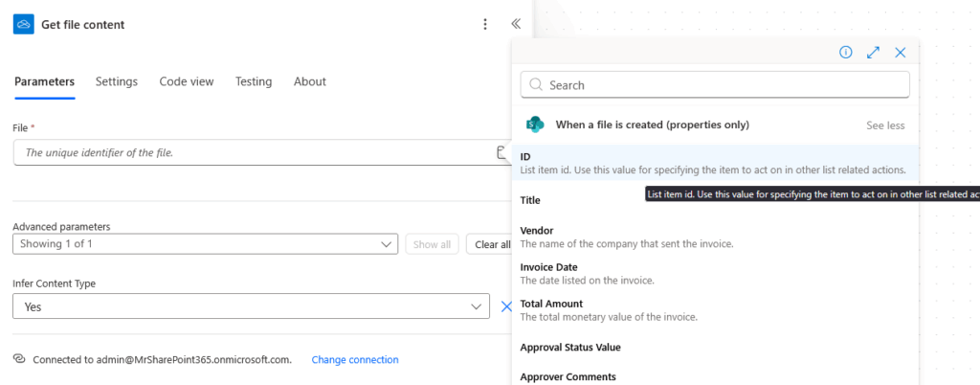Select the Invoice Date dynamic content item
The width and height of the screenshot is (980, 385).
[715, 273]
